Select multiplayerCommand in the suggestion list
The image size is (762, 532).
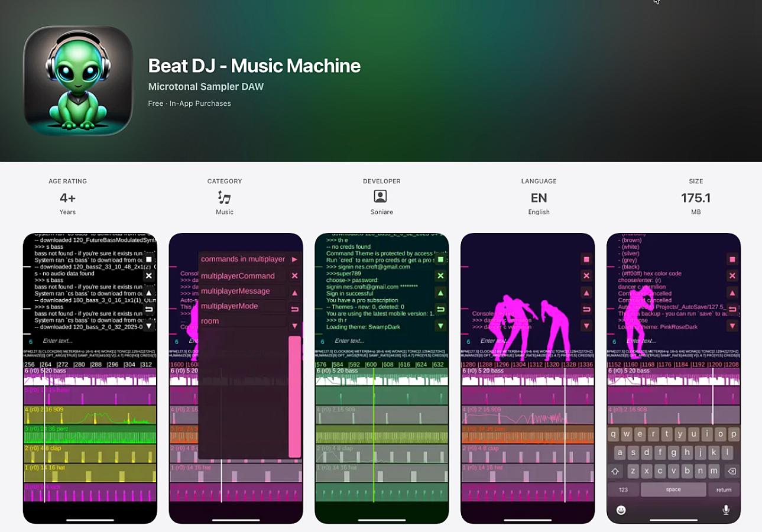point(242,276)
